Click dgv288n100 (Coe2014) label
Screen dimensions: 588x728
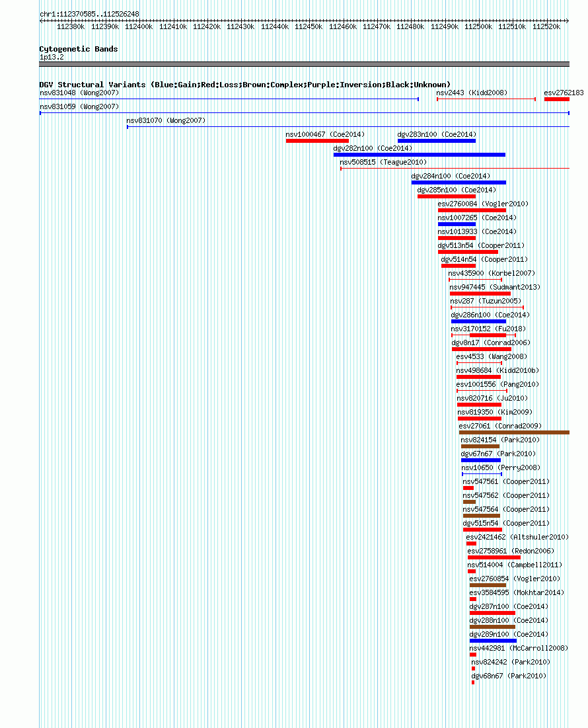(x=509, y=621)
